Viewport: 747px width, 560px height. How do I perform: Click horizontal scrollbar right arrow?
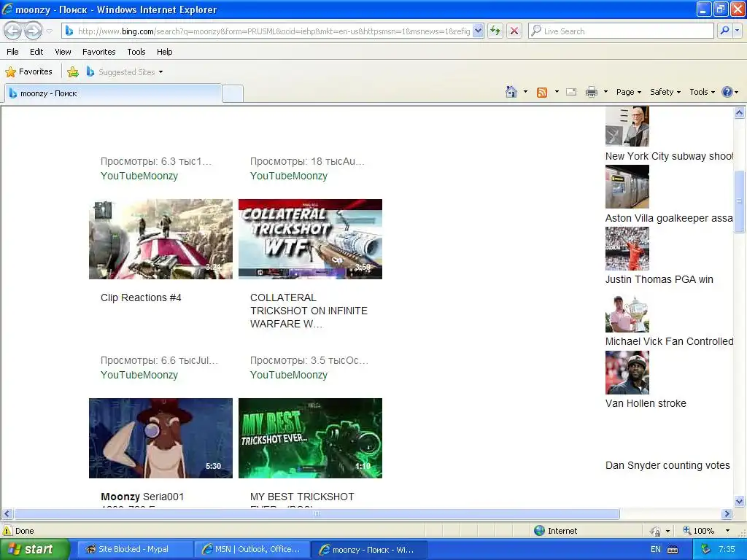pyautogui.click(x=727, y=514)
